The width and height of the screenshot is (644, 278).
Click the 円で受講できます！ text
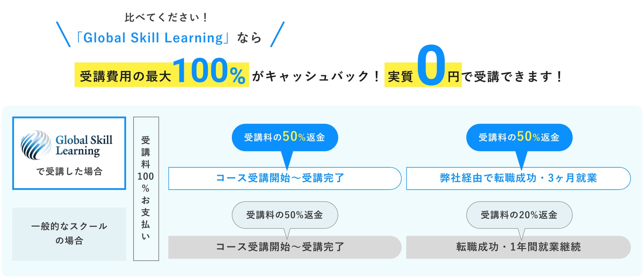[505, 77]
